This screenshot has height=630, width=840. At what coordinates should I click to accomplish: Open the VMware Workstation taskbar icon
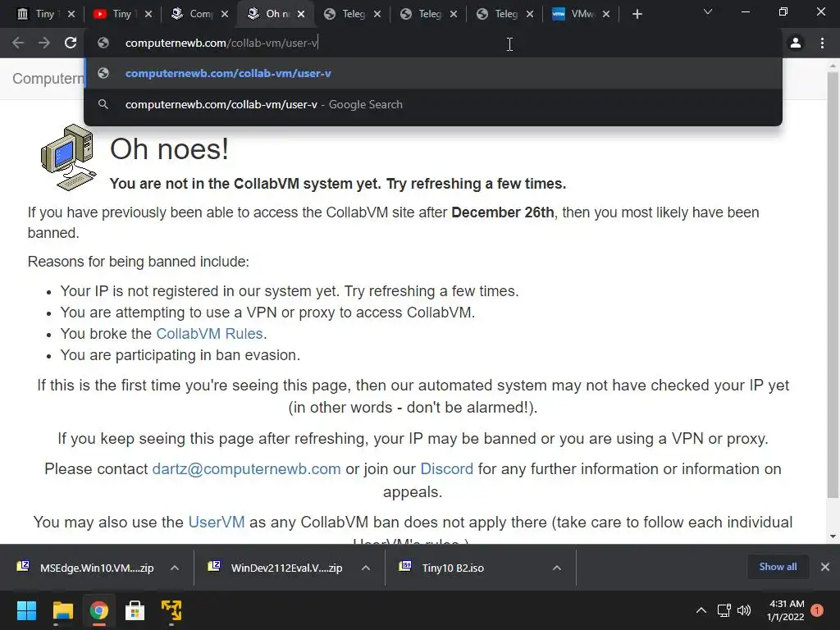pyautogui.click(x=171, y=610)
